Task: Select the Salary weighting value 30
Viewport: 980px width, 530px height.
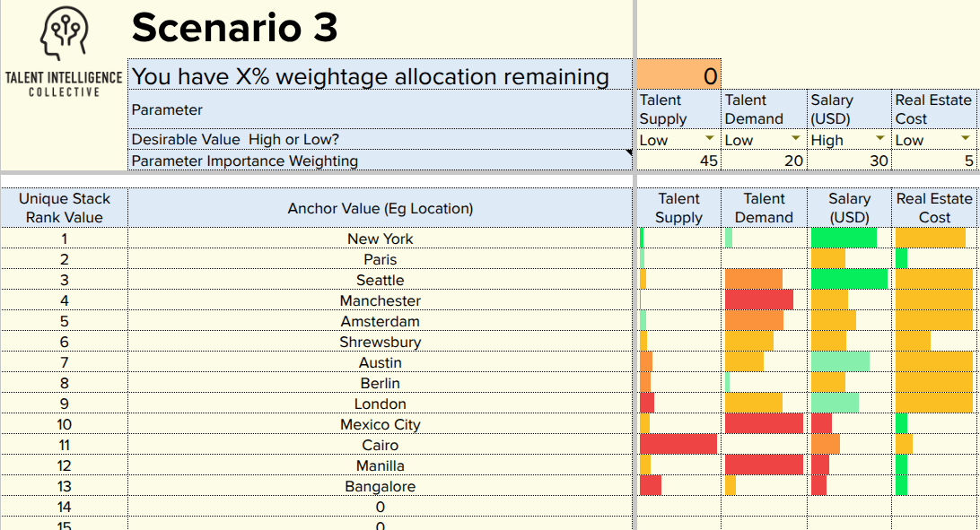Action: tap(847, 161)
